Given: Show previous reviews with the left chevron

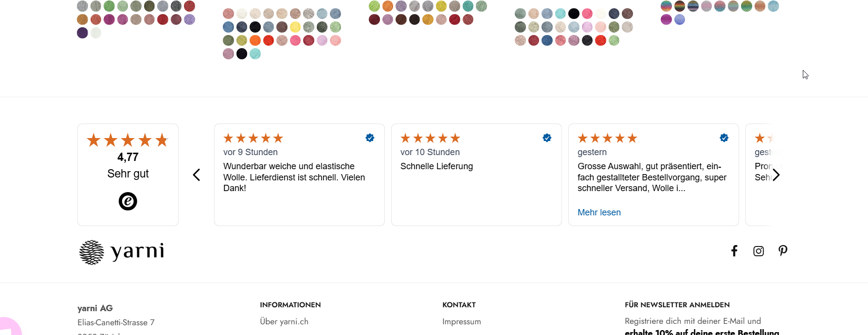Looking at the screenshot, I should (x=197, y=175).
